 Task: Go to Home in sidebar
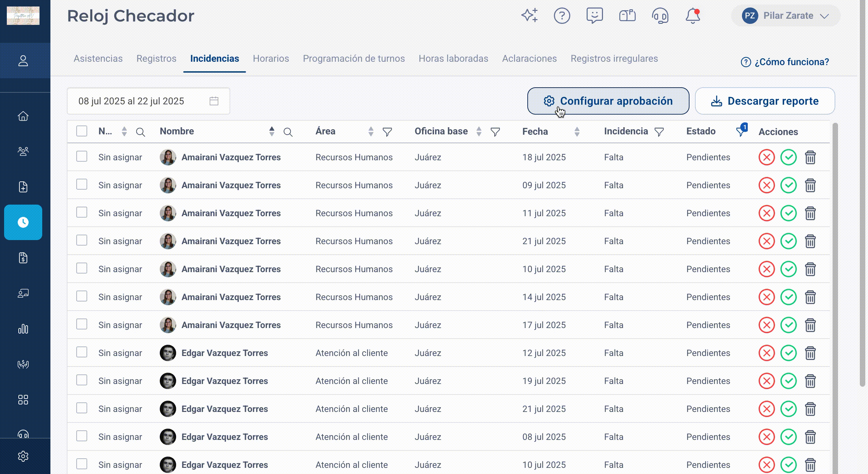[23, 116]
